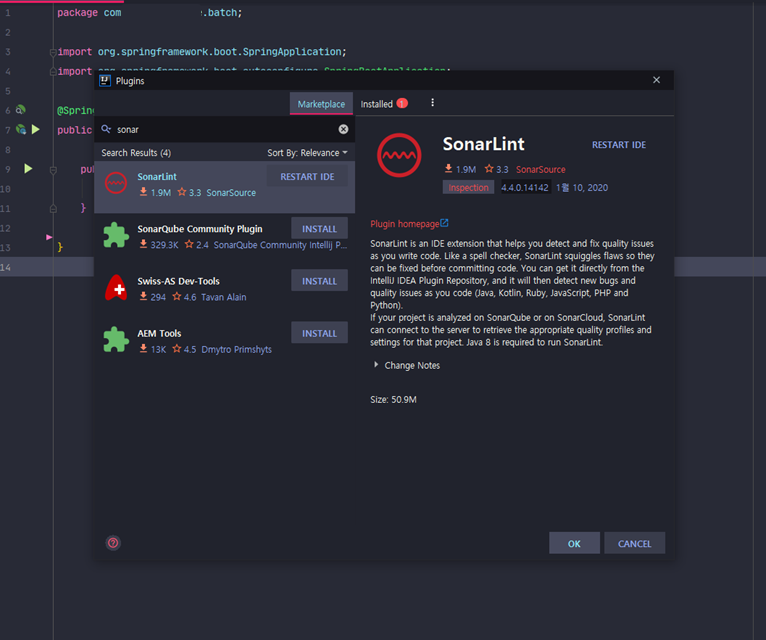
Task: Click the search magnifier icon
Action: point(106,129)
